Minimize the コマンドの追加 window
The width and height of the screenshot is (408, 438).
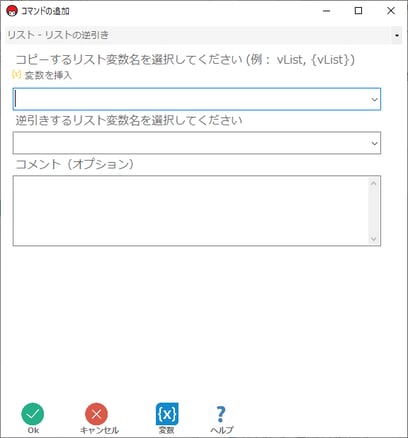(327, 11)
